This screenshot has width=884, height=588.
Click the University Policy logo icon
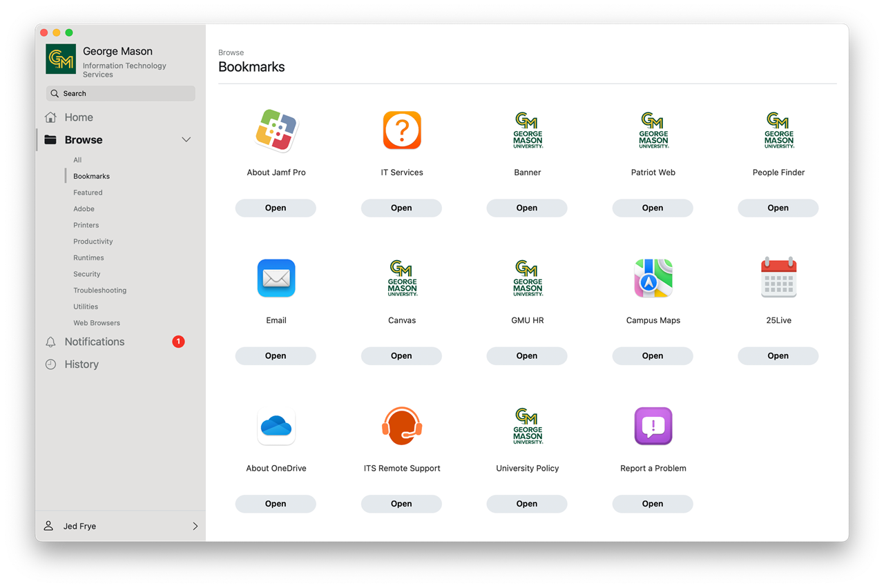click(528, 426)
